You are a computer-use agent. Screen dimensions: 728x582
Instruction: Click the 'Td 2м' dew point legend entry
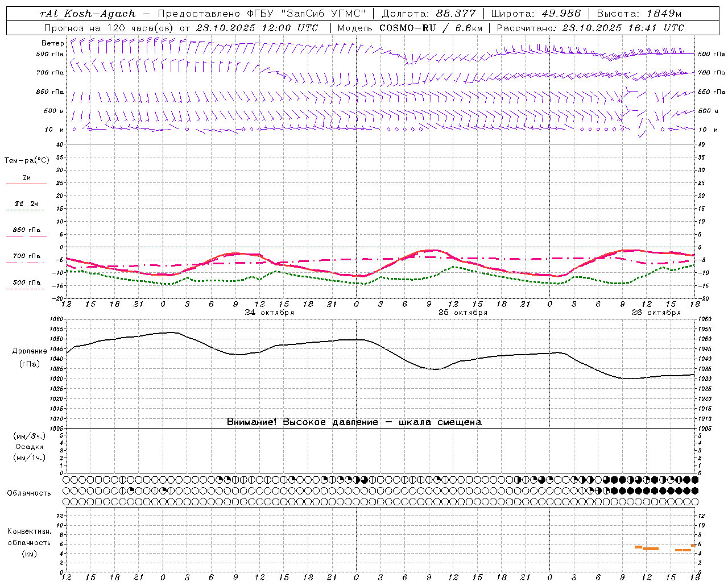pos(26,203)
